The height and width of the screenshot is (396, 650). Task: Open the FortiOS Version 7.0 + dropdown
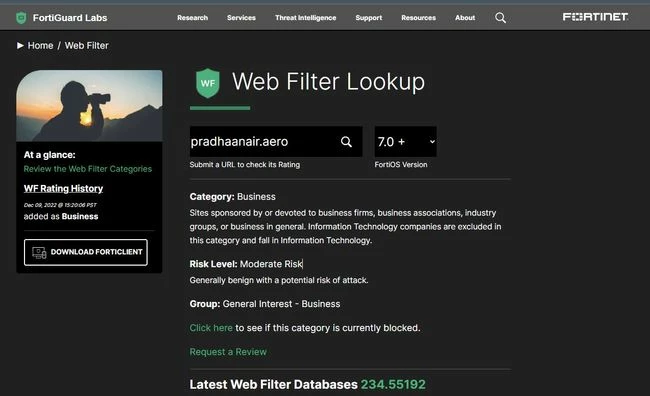(x=405, y=142)
